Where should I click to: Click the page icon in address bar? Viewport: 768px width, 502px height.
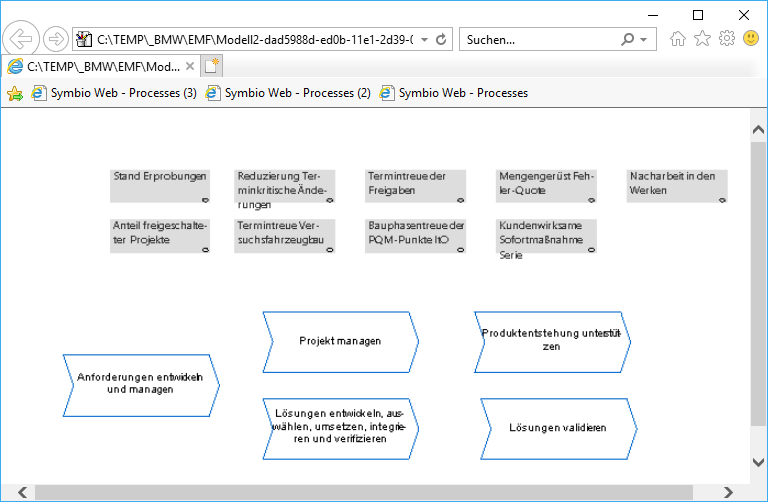tap(84, 39)
